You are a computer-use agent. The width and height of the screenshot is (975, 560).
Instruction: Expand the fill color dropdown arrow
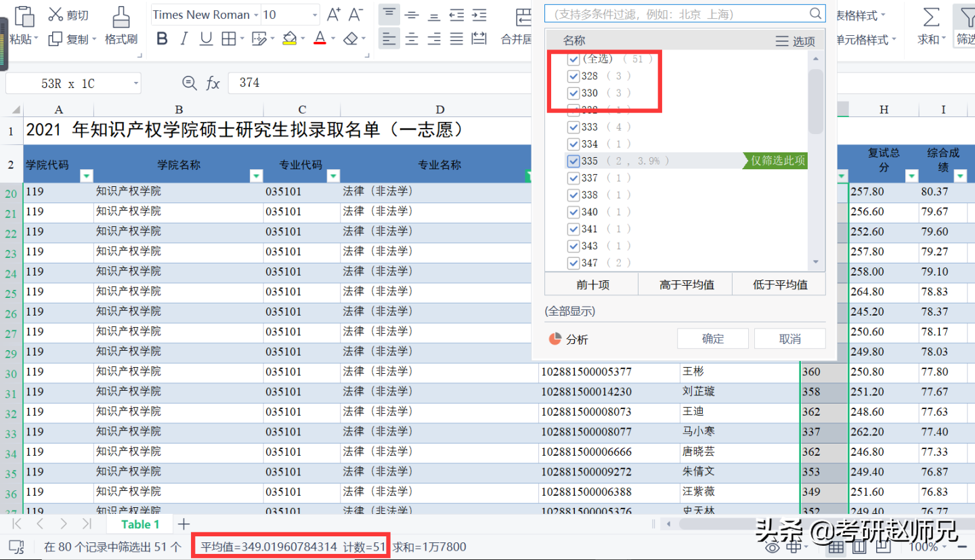(x=303, y=39)
